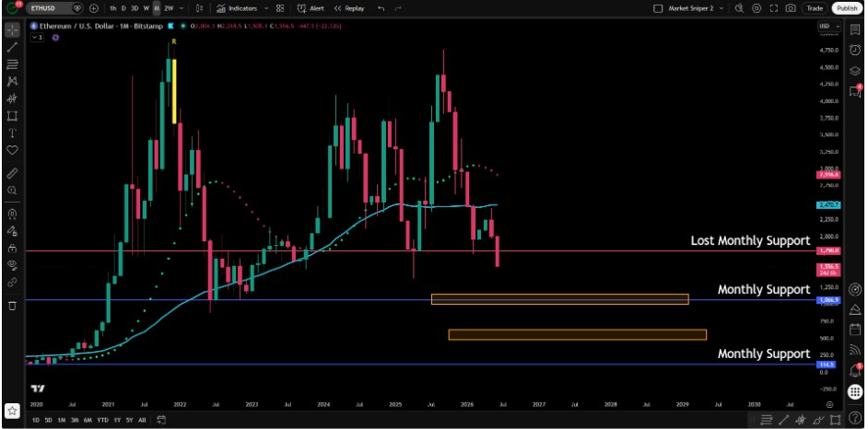This screenshot has width=868, height=429.
Task: Expand the favorite indicators dropdown arrow
Action: (266, 8)
